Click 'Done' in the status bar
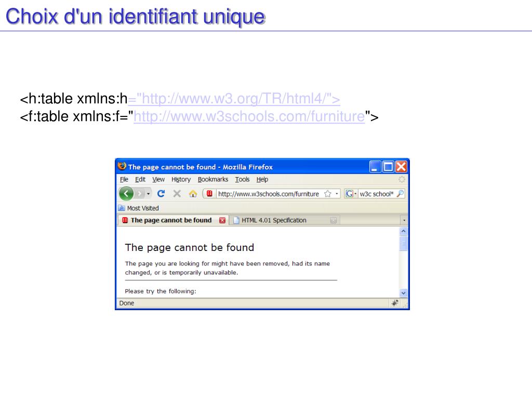This screenshot has width=532, height=399. point(127,303)
